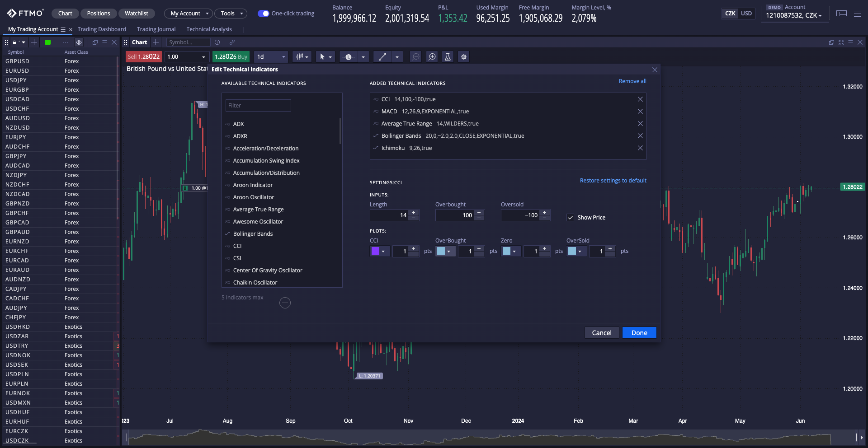868x448 pixels.
Task: Open chart type candlestick menu
Action: pyautogui.click(x=302, y=57)
